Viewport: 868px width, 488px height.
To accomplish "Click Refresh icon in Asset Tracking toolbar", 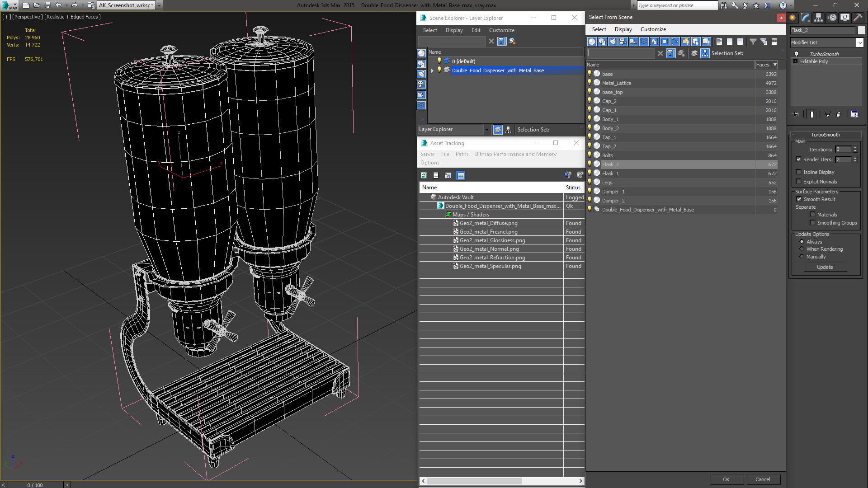I will (424, 175).
